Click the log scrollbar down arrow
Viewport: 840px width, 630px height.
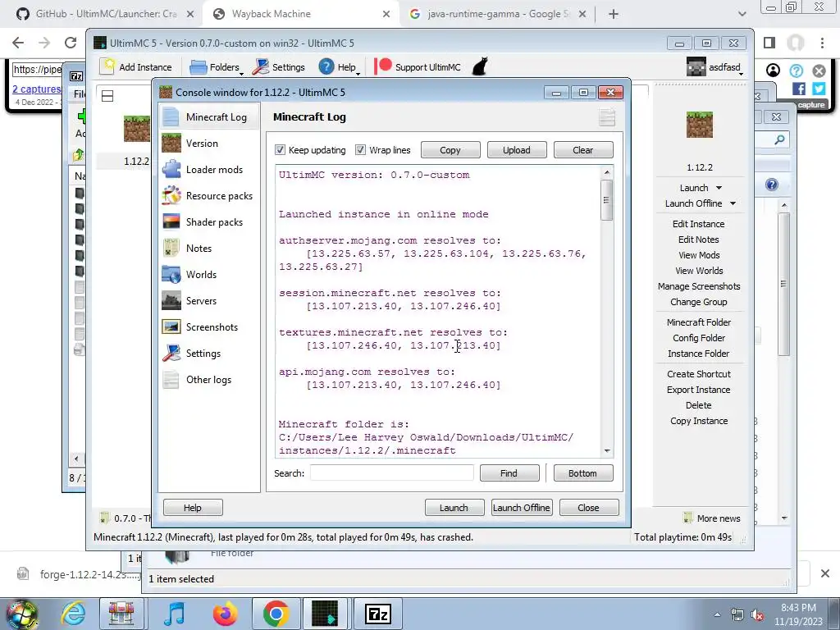[607, 451]
